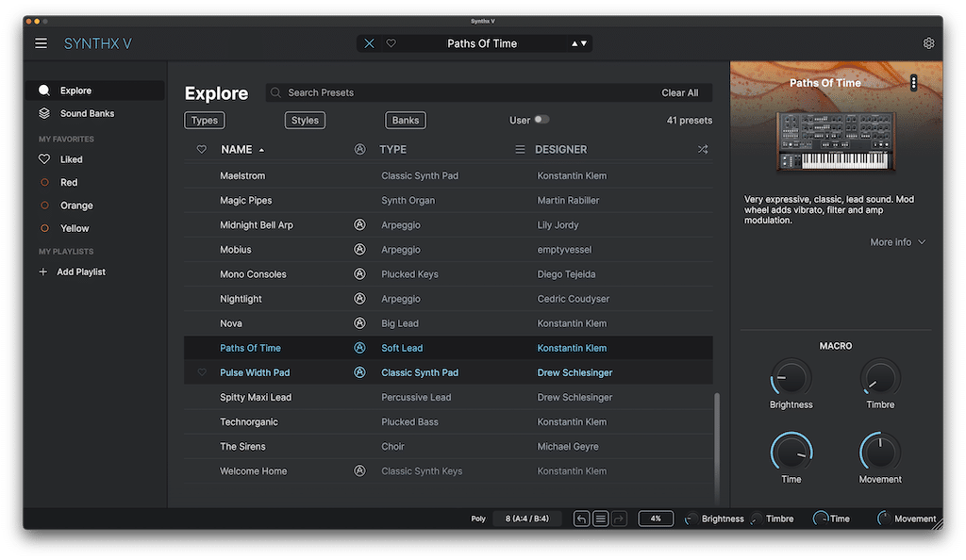Redo the change in the bottom bar
Image resolution: width=966 pixels, height=560 pixels.
[619, 519]
